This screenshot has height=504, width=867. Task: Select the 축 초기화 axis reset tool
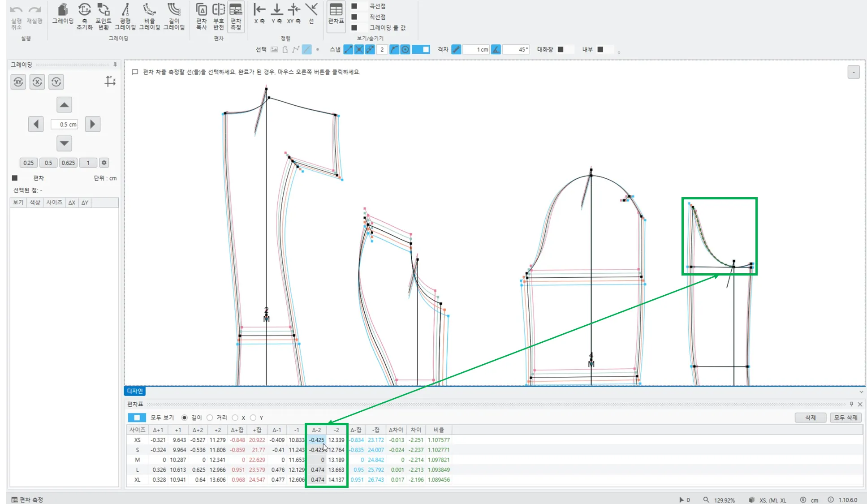[x=84, y=13]
